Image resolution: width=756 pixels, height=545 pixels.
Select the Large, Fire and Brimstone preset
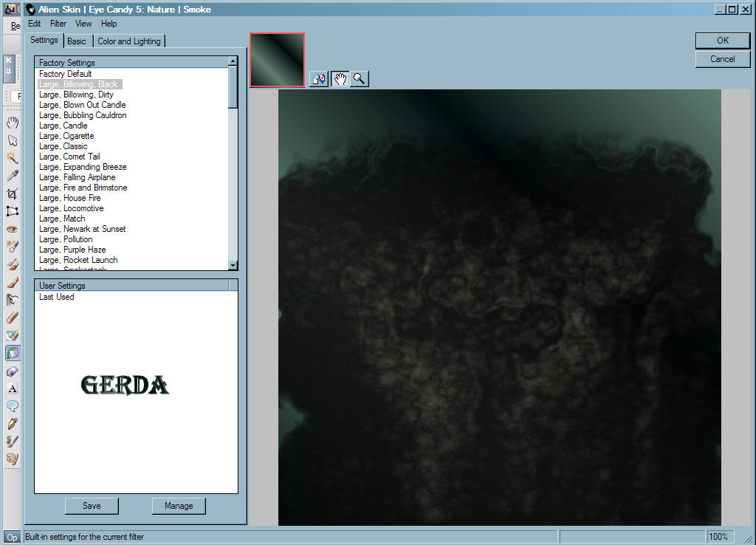tap(83, 188)
